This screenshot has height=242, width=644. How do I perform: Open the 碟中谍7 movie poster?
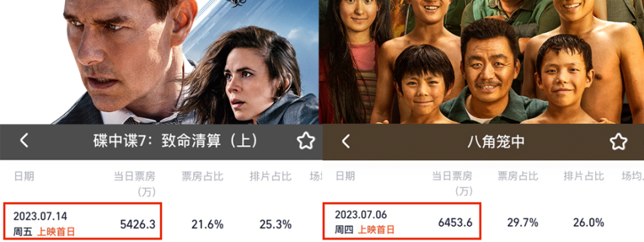[159, 62]
